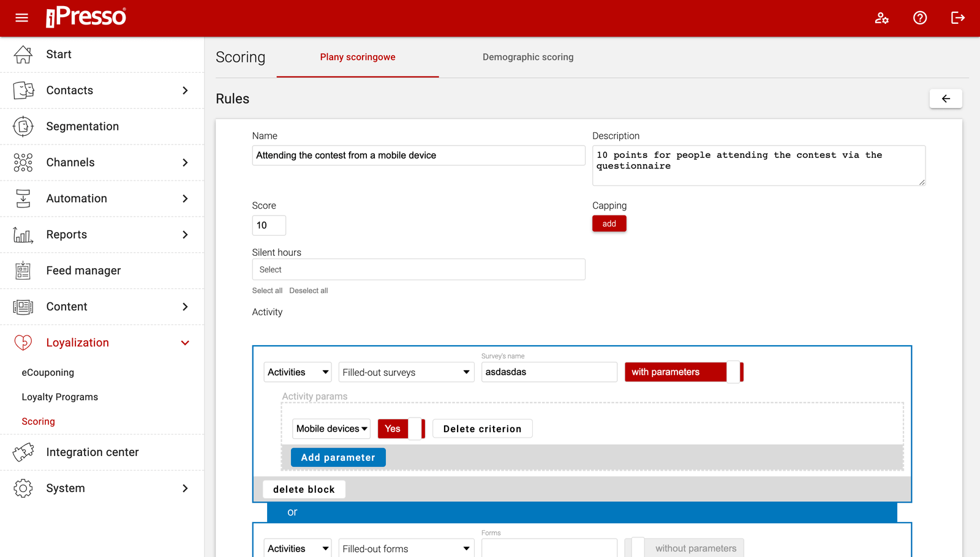Open the 'Mobile devices' parameter dropdown
The height and width of the screenshot is (557, 980).
(x=331, y=428)
